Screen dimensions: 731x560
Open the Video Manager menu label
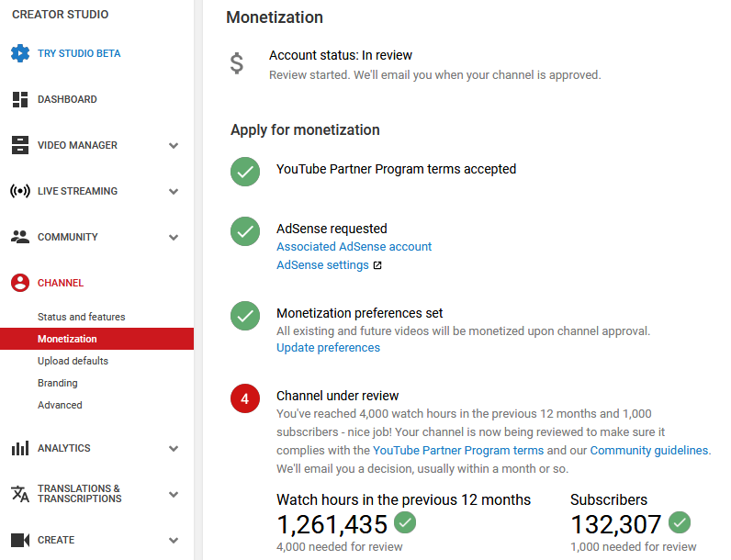(x=77, y=145)
